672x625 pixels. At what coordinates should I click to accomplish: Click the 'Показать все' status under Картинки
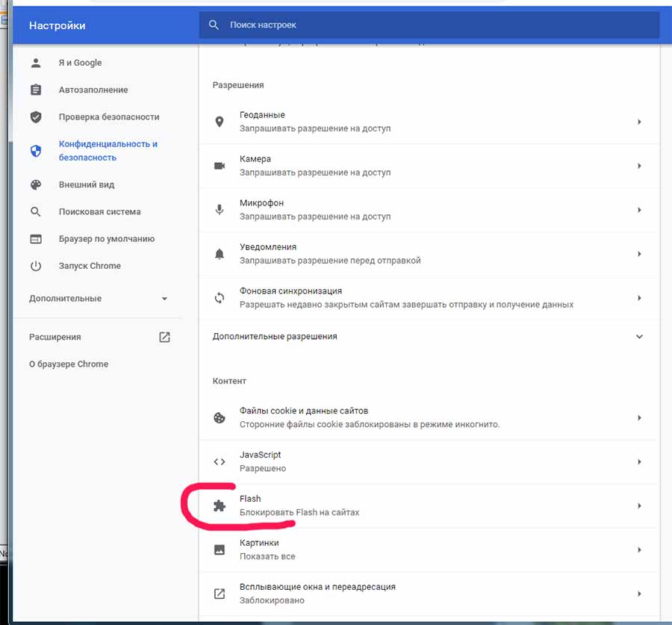pyautogui.click(x=267, y=556)
